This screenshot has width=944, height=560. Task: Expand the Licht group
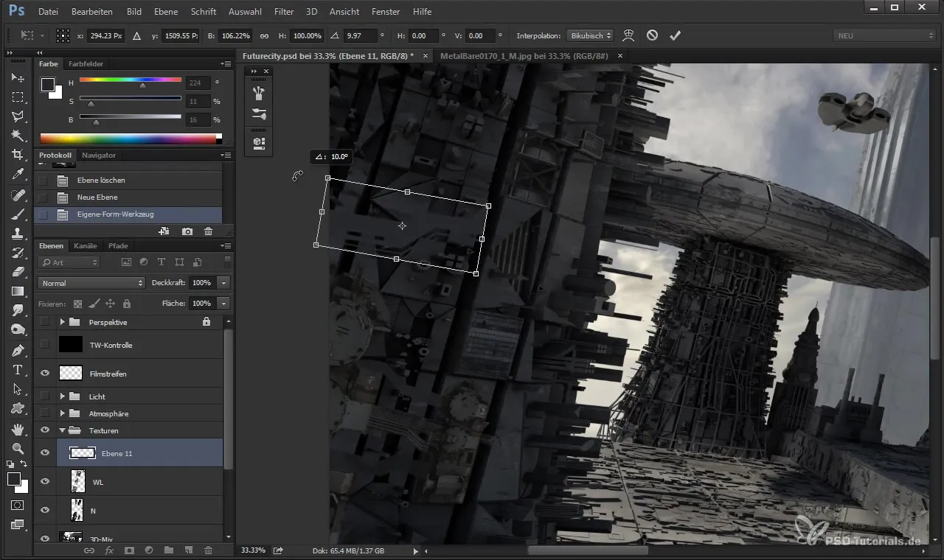click(63, 396)
